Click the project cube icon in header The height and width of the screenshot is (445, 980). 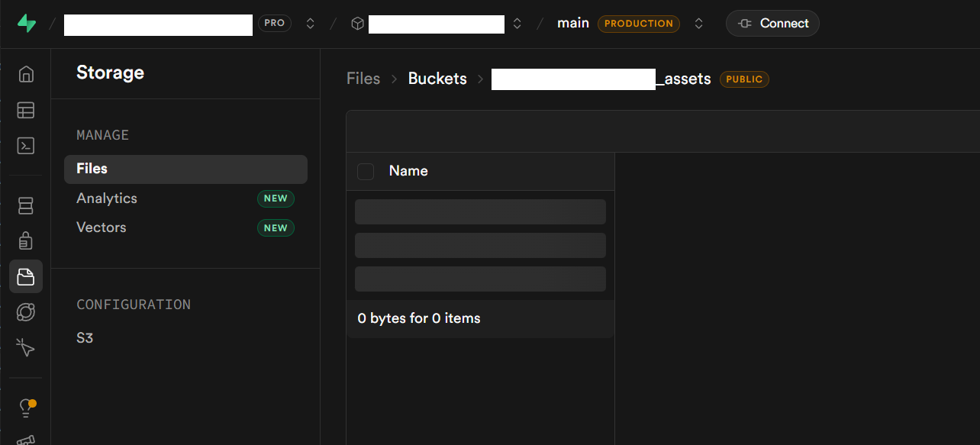[x=357, y=24]
